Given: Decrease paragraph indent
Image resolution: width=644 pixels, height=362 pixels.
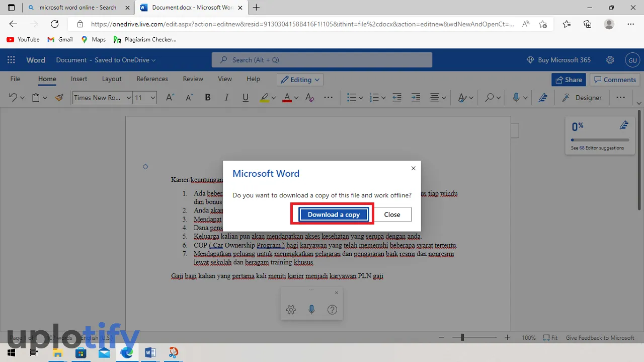Looking at the screenshot, I should coord(397,98).
